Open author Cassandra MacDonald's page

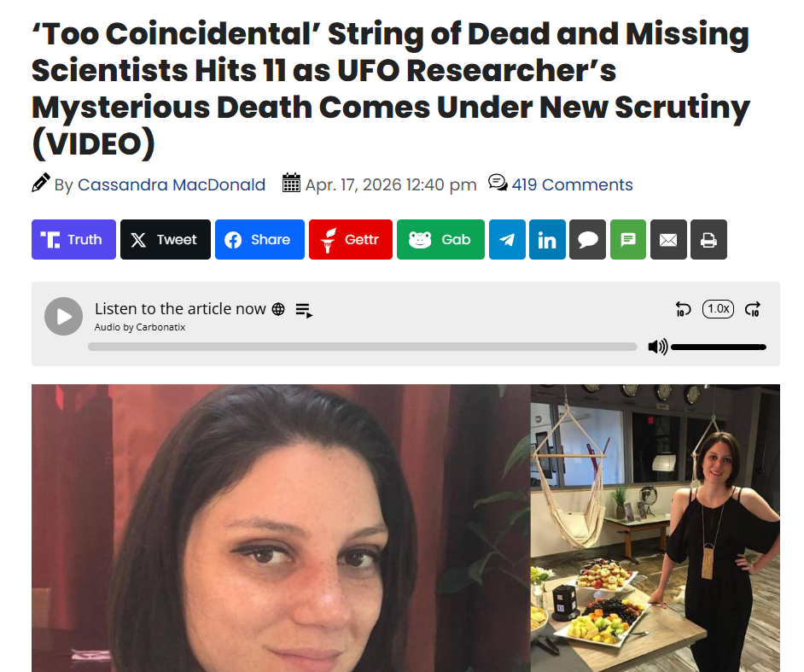[x=172, y=184]
